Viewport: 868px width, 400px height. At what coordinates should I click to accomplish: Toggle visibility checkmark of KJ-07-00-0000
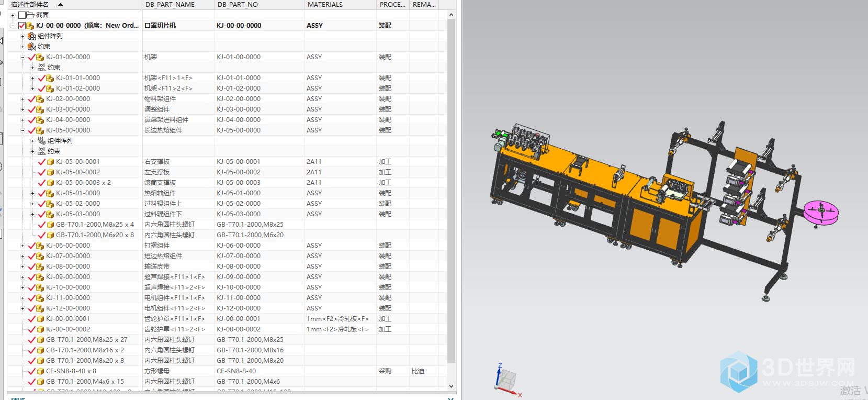pyautogui.click(x=31, y=256)
